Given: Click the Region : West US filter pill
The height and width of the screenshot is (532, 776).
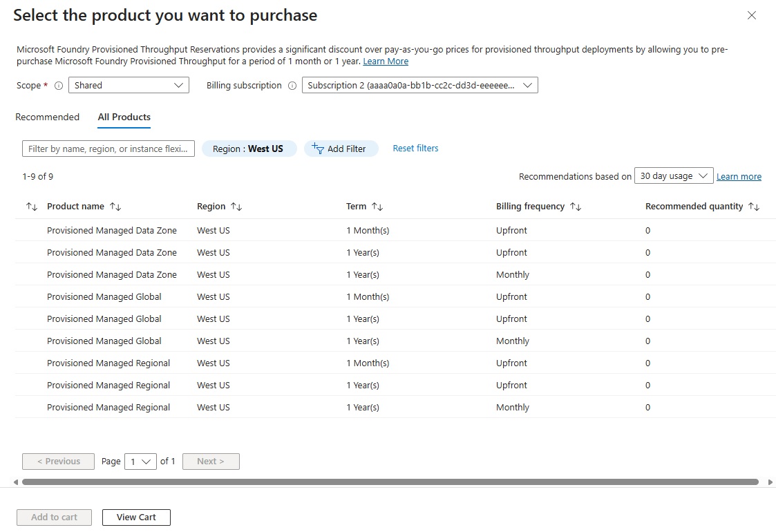Looking at the screenshot, I should [249, 149].
